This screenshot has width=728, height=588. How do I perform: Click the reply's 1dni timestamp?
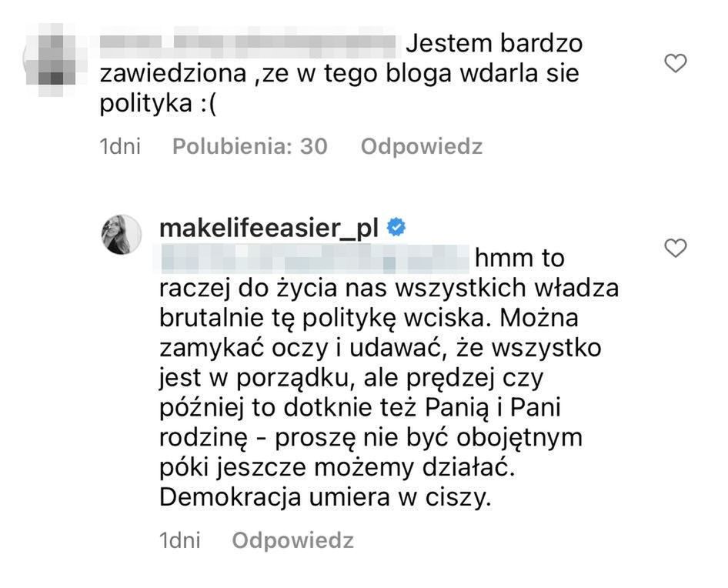coord(179,540)
